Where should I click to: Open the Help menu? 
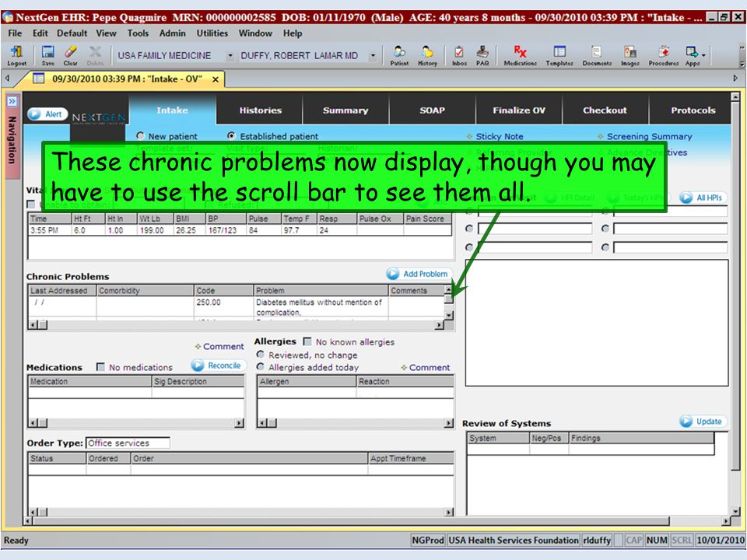(x=293, y=33)
